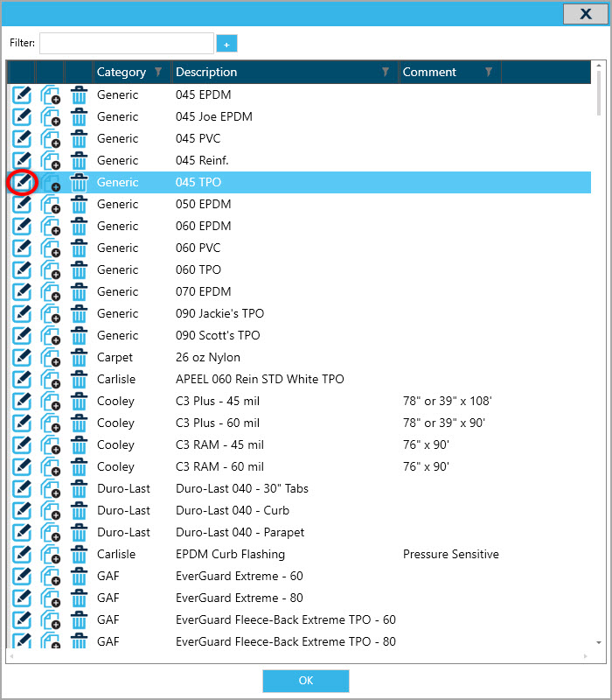612x700 pixels.
Task: Edit the 070 EPDM row
Action: pyautogui.click(x=21, y=291)
